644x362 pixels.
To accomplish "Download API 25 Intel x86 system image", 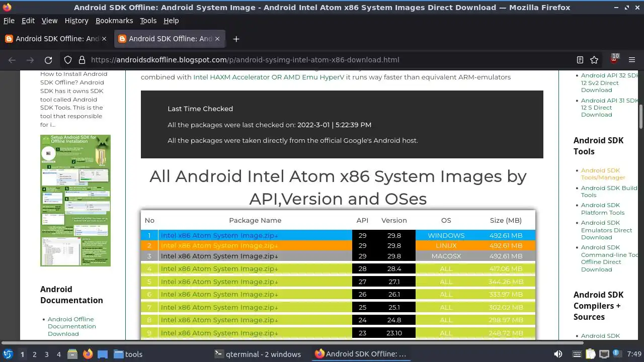I will pos(219,307).
